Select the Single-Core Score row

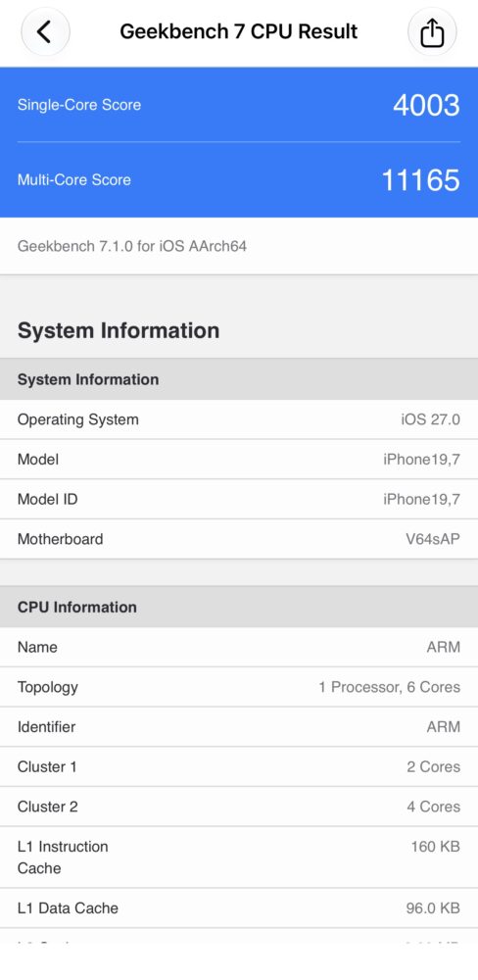click(x=239, y=105)
